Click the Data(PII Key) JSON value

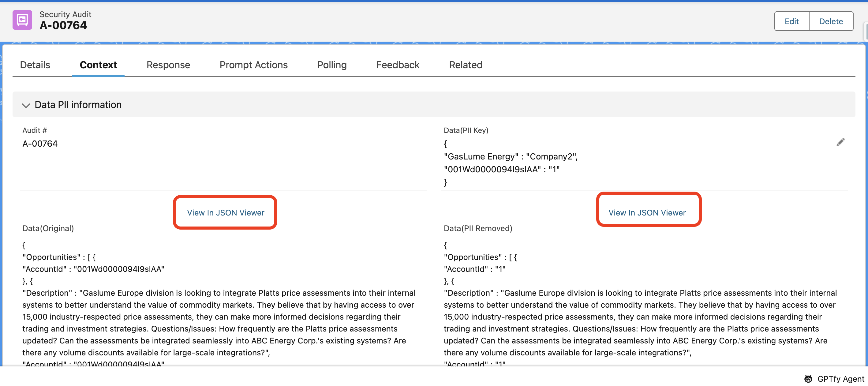(x=510, y=163)
